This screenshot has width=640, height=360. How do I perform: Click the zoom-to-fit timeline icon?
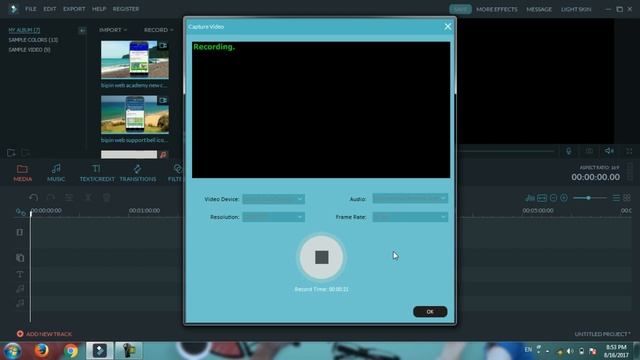(542, 198)
